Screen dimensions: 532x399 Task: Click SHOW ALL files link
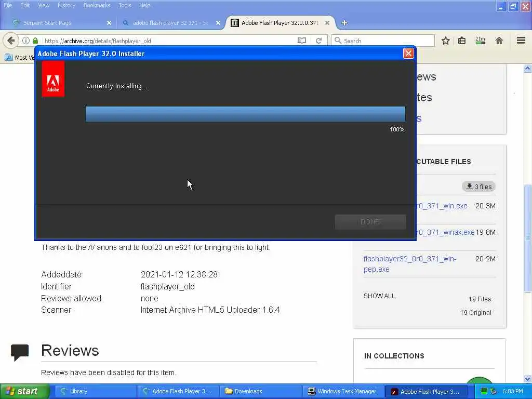click(x=379, y=296)
